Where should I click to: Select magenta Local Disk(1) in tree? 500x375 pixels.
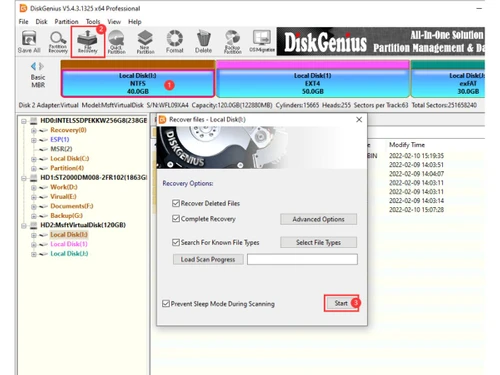[x=69, y=244]
